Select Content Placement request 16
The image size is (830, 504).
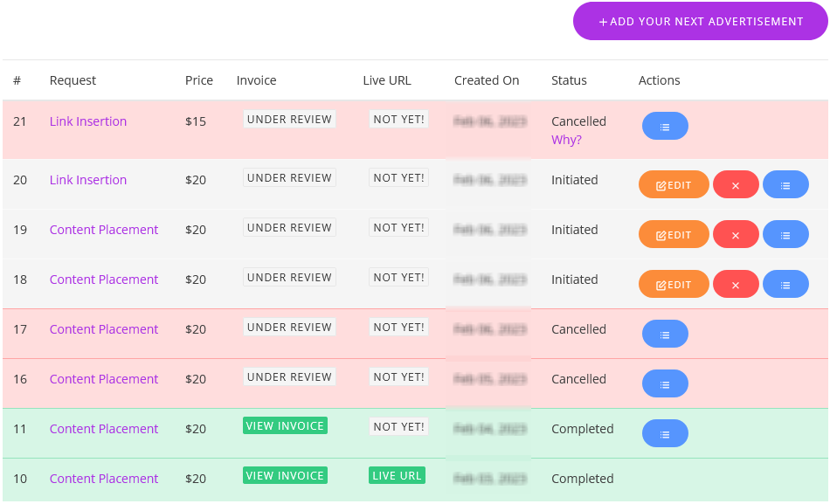(x=103, y=378)
